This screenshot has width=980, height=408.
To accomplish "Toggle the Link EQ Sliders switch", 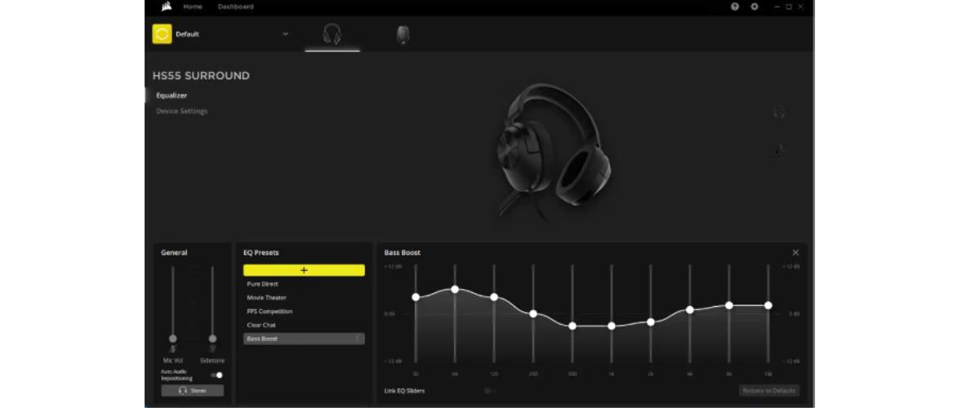I will (x=489, y=390).
